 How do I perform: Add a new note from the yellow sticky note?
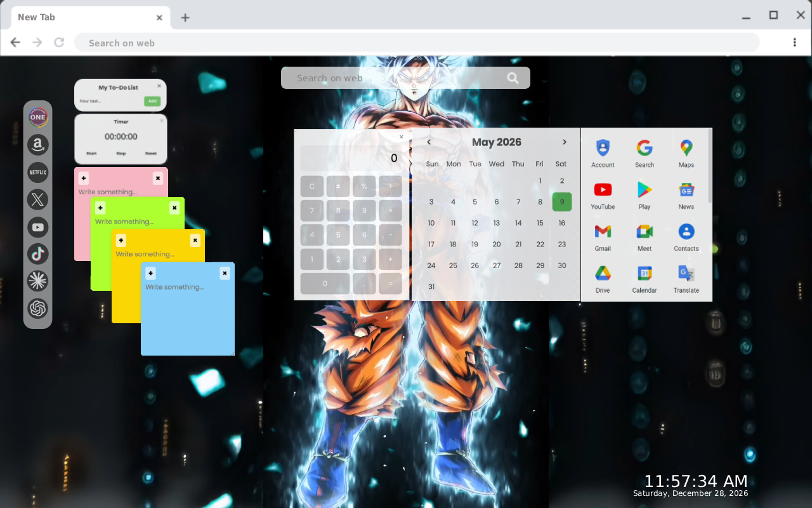coord(121,240)
